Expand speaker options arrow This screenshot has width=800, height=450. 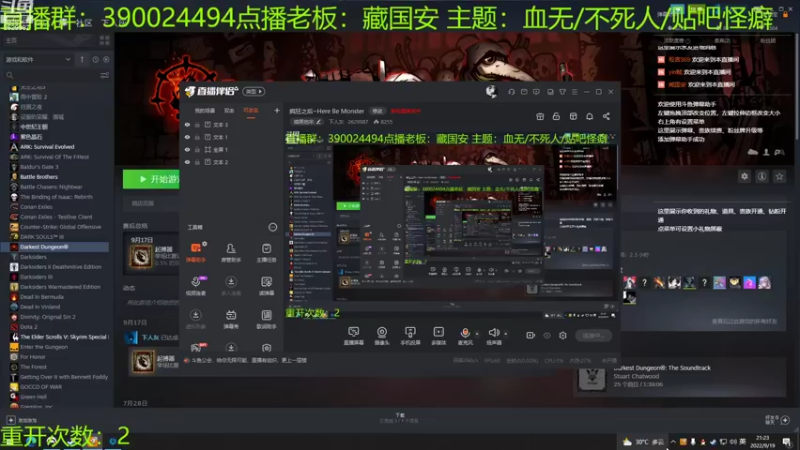click(506, 334)
